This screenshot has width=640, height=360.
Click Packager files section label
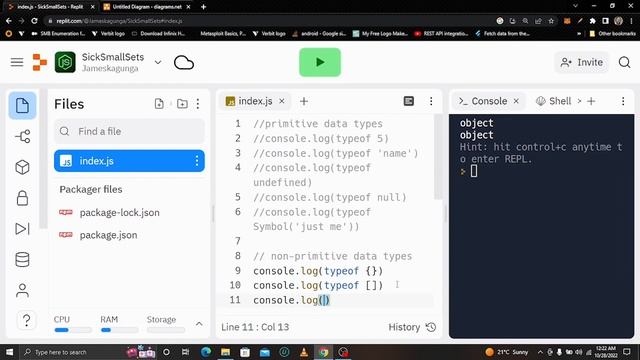[x=91, y=189]
